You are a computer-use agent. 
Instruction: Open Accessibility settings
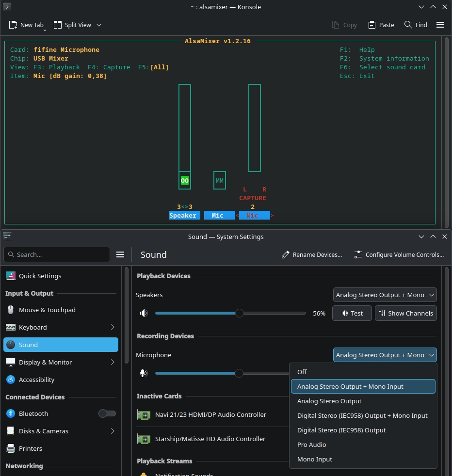tap(61, 380)
